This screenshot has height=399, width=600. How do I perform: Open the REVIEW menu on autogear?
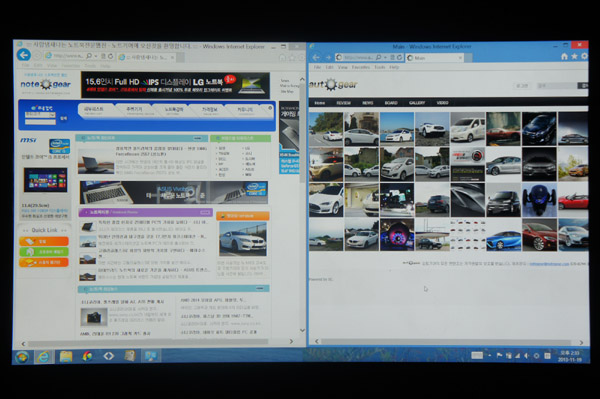[343, 103]
